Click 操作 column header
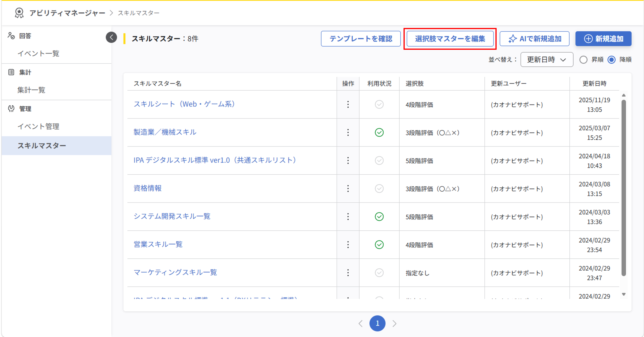 click(348, 84)
